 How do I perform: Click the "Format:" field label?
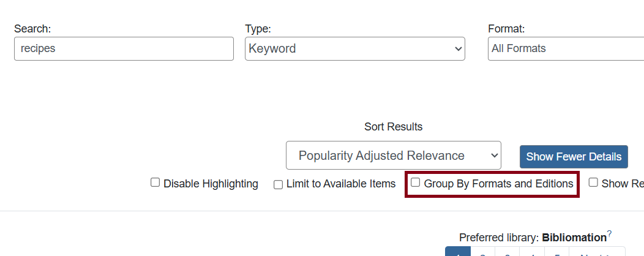tap(506, 29)
